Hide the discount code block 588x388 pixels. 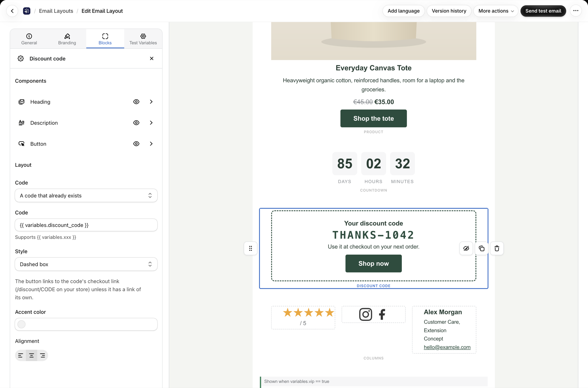(466, 248)
